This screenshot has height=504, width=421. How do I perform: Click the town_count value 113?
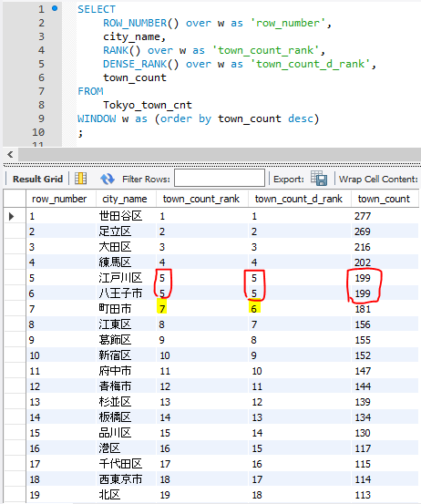click(363, 495)
